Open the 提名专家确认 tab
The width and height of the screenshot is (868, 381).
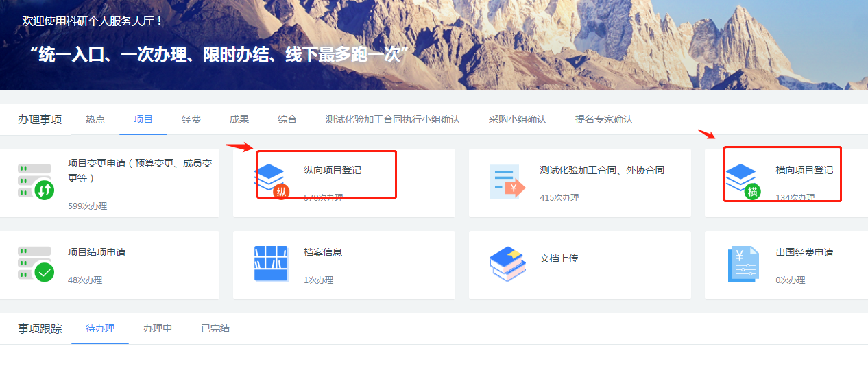click(604, 119)
